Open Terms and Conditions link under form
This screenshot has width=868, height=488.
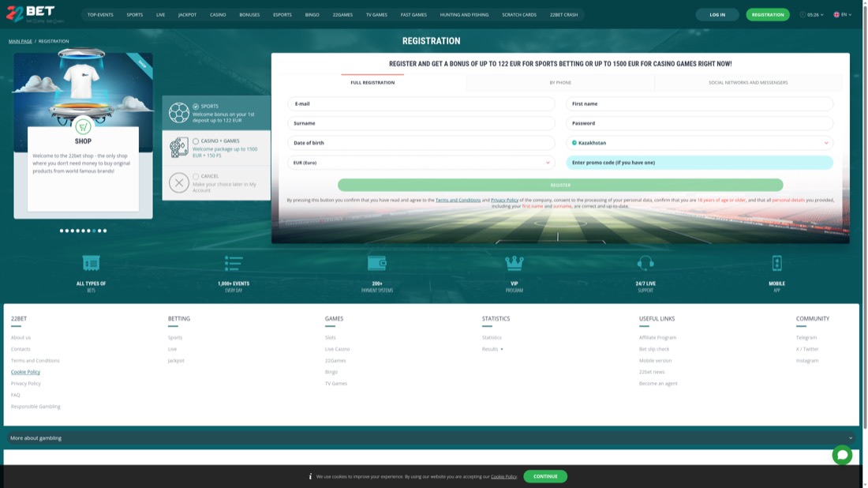[458, 200]
